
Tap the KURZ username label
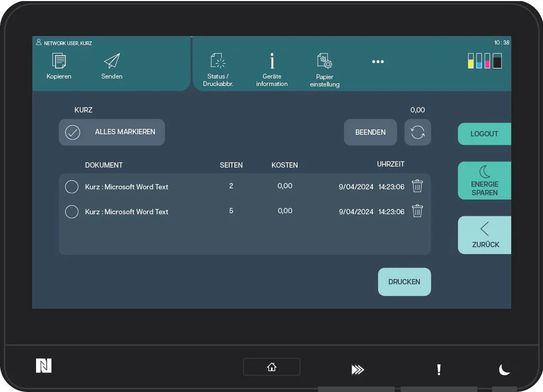[x=83, y=110]
